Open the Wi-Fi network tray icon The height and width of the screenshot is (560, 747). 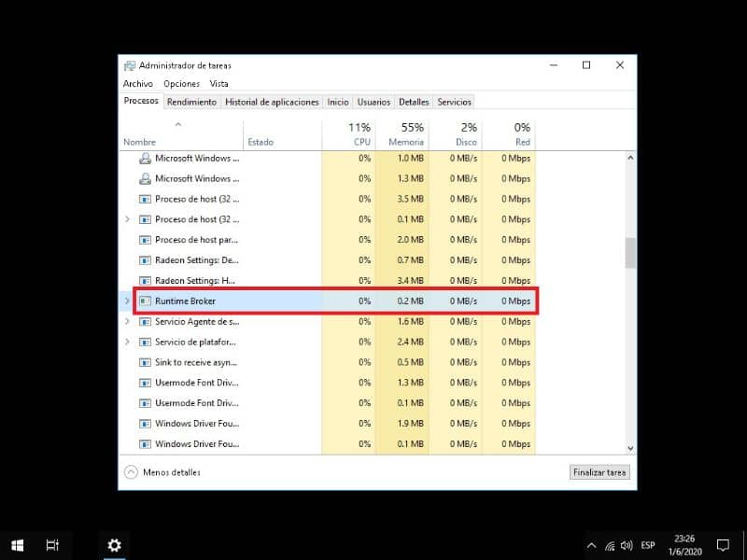tap(610, 546)
